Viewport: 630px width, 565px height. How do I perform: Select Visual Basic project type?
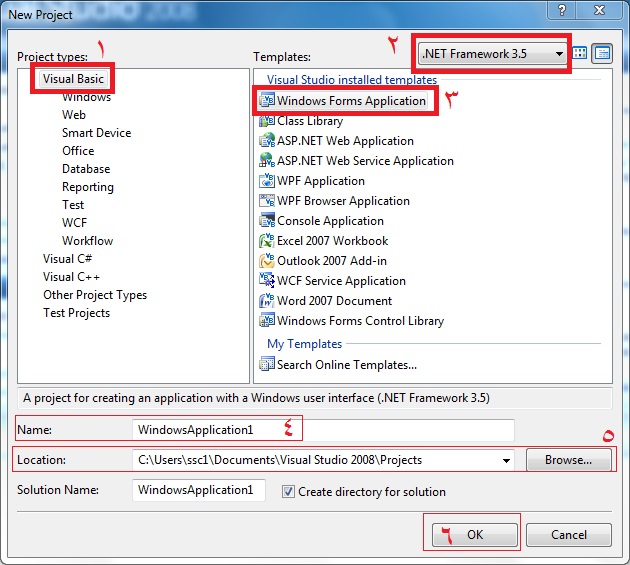(x=73, y=79)
